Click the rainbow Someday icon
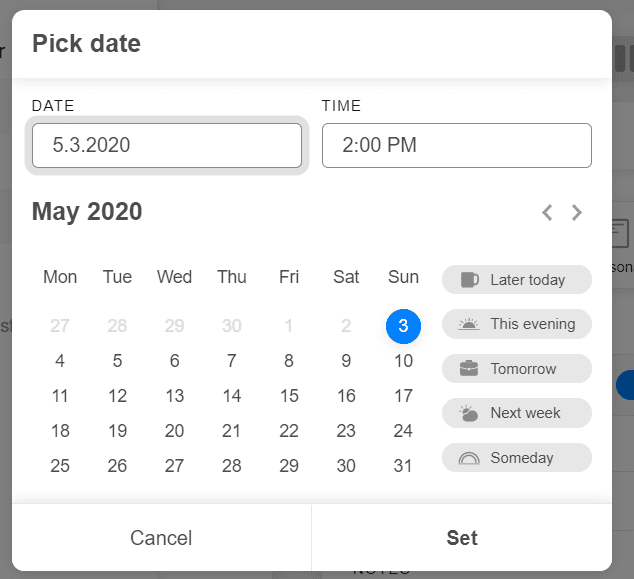The height and width of the screenshot is (579, 634). pyautogui.click(x=469, y=458)
